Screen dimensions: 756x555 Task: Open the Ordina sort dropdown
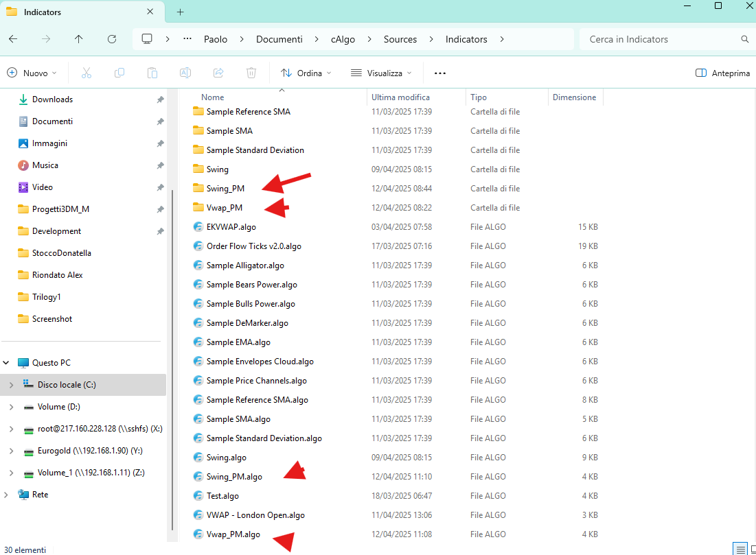pyautogui.click(x=306, y=73)
